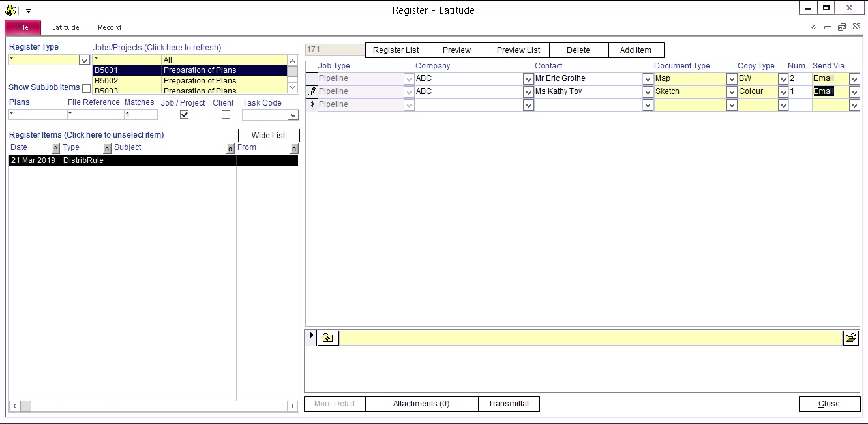Open Document Type dropdown for Sketch row
This screenshot has height=424, width=868.
point(732,92)
